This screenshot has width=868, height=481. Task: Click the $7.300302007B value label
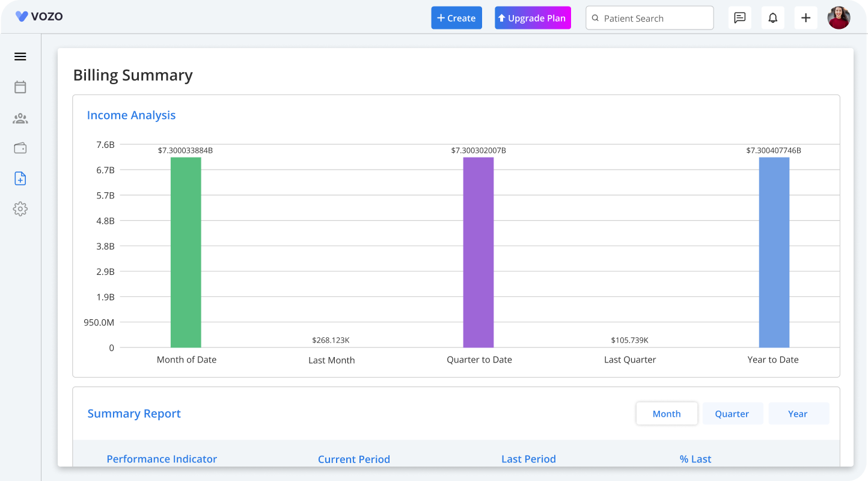(478, 150)
